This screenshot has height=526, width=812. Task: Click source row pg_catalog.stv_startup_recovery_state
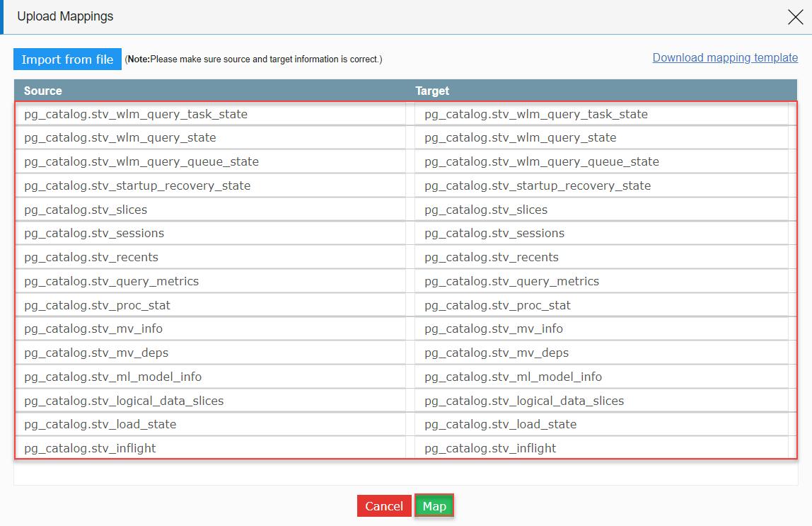[212, 185]
